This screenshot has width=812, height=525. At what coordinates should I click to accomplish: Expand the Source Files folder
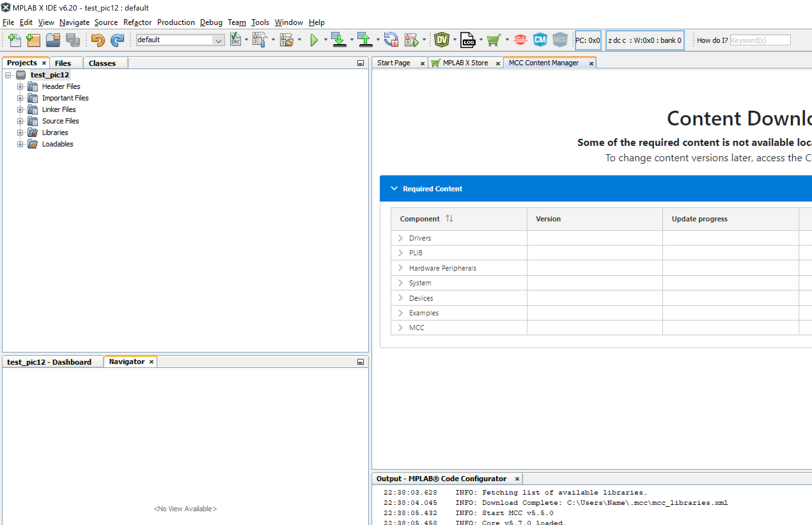click(x=20, y=121)
